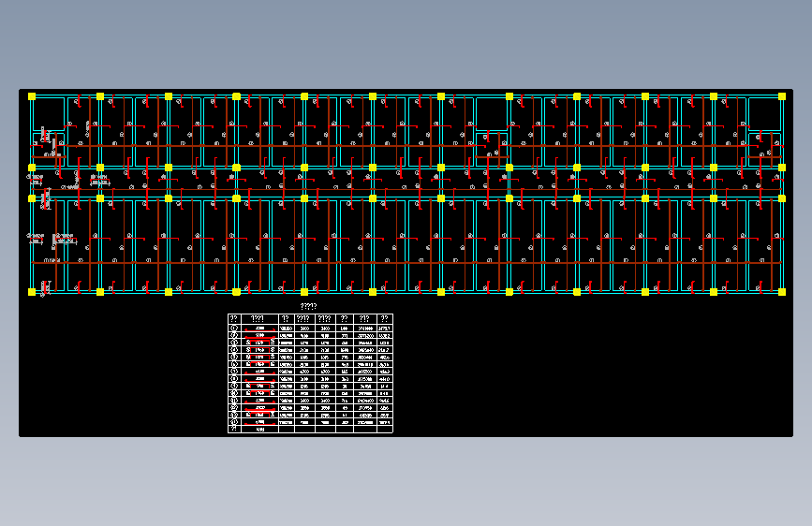Click the yellow column marker at plan's bottom-left corner
Image resolution: width=812 pixels, height=526 pixels.
coord(32,292)
